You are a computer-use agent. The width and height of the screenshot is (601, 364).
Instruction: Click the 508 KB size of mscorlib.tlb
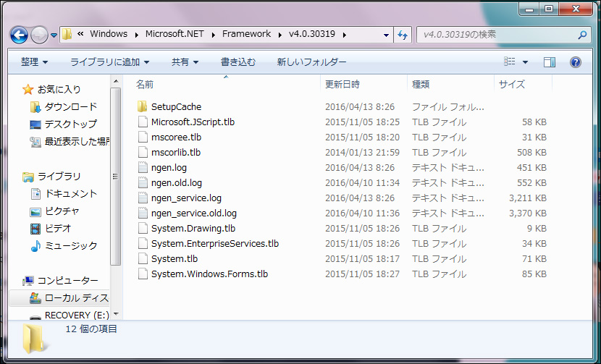pyautogui.click(x=531, y=153)
